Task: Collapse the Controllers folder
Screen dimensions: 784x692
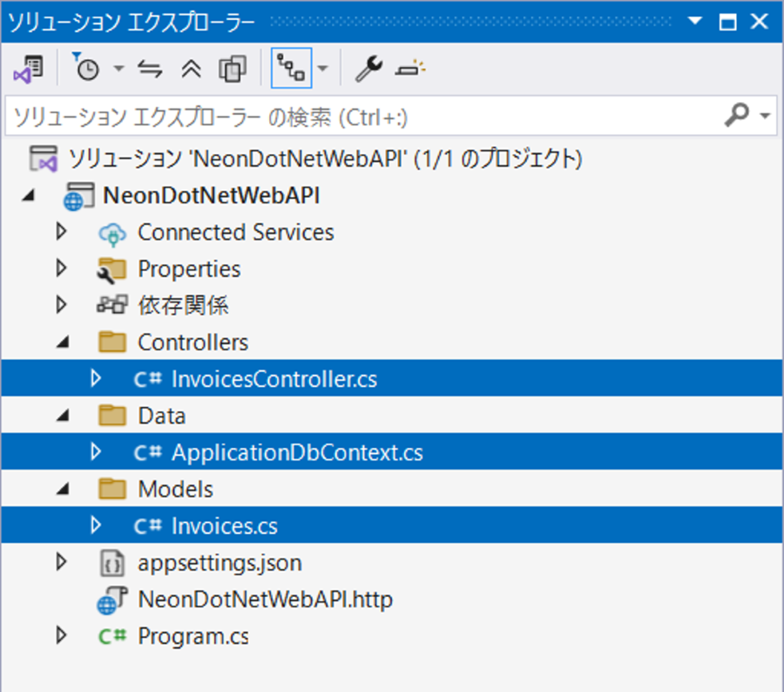Action: 61,343
